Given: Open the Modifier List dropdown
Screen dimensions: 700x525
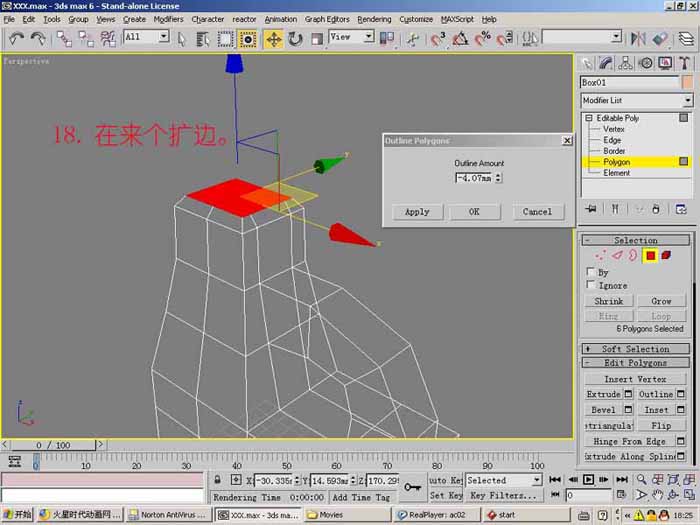Looking at the screenshot, I should click(637, 100).
